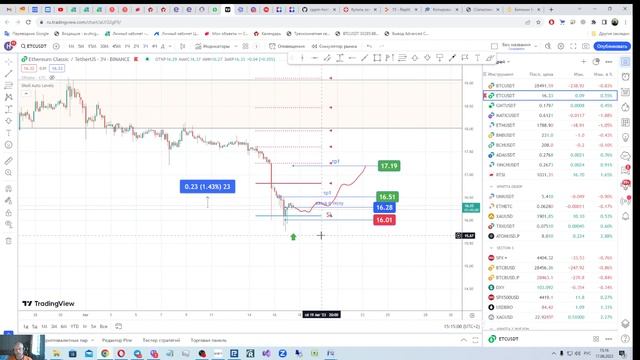Open the watchlist three-dots menu

pos(609,62)
